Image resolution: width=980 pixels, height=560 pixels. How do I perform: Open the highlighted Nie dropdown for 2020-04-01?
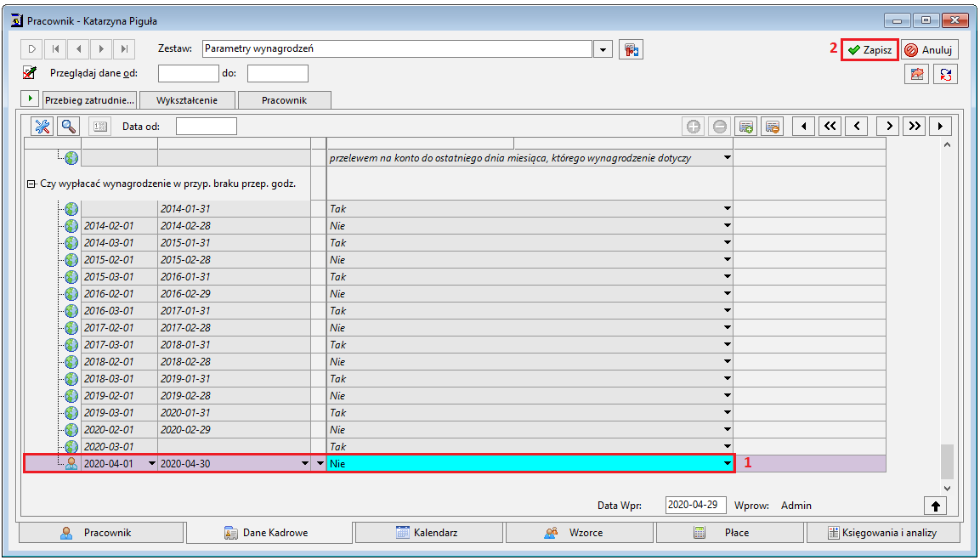point(728,464)
